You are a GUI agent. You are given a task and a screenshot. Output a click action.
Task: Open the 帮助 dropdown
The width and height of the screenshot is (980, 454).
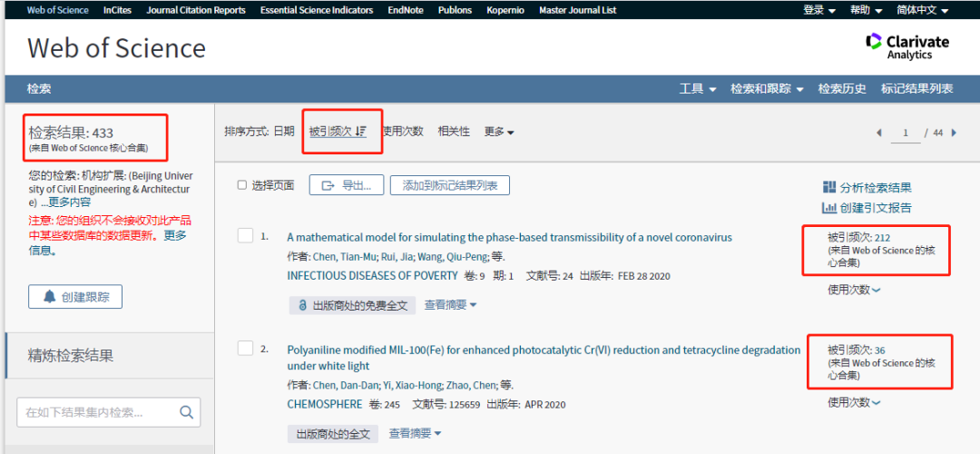pyautogui.click(x=866, y=10)
